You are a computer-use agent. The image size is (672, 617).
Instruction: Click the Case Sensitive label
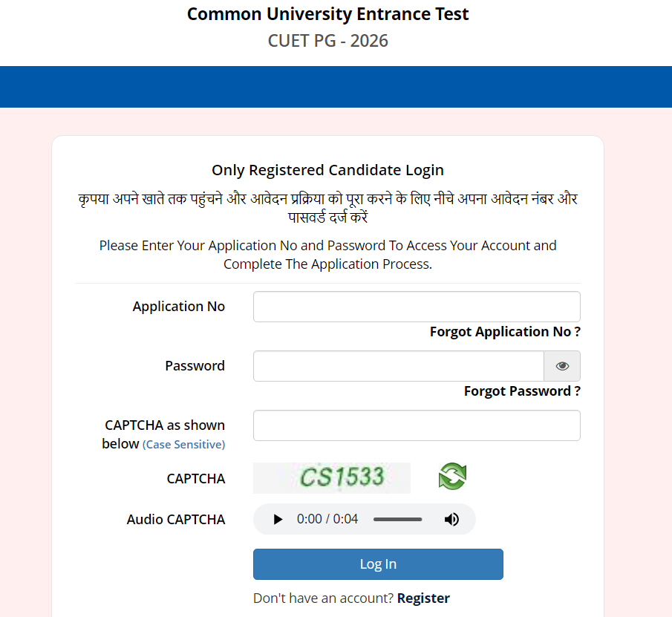(183, 444)
